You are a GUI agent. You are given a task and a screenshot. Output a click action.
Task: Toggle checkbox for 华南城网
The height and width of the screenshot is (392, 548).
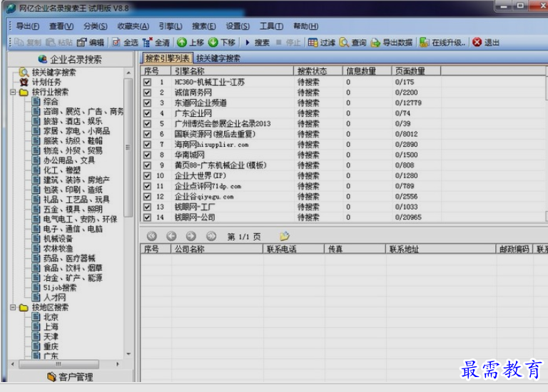pos(147,155)
